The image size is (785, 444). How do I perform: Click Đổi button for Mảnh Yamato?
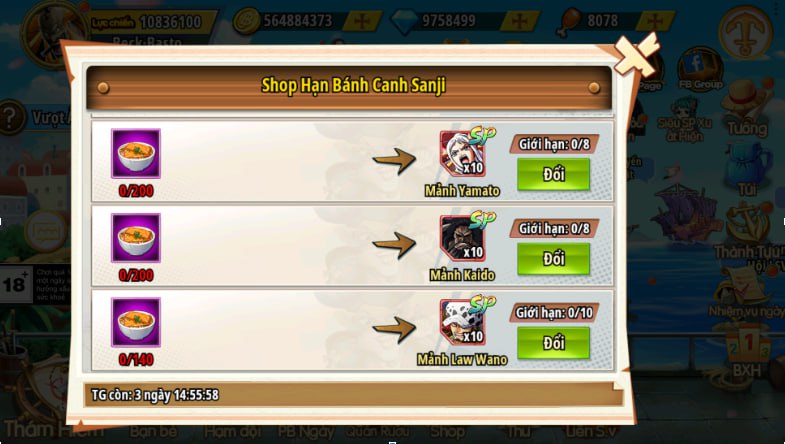pos(553,174)
